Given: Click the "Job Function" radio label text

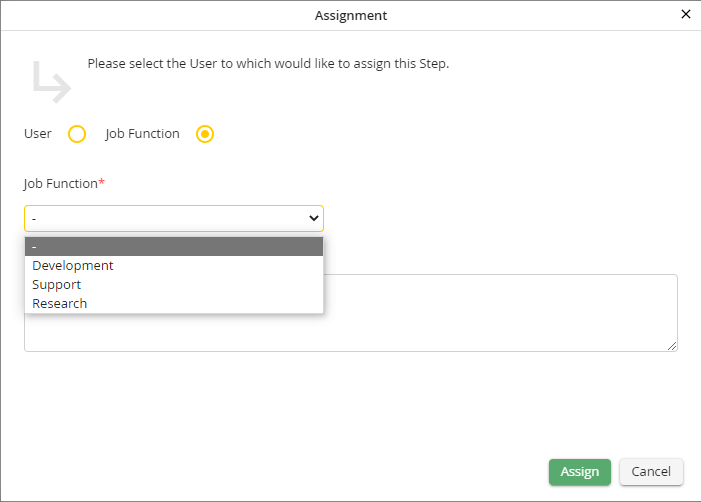Looking at the screenshot, I should click(x=142, y=134).
